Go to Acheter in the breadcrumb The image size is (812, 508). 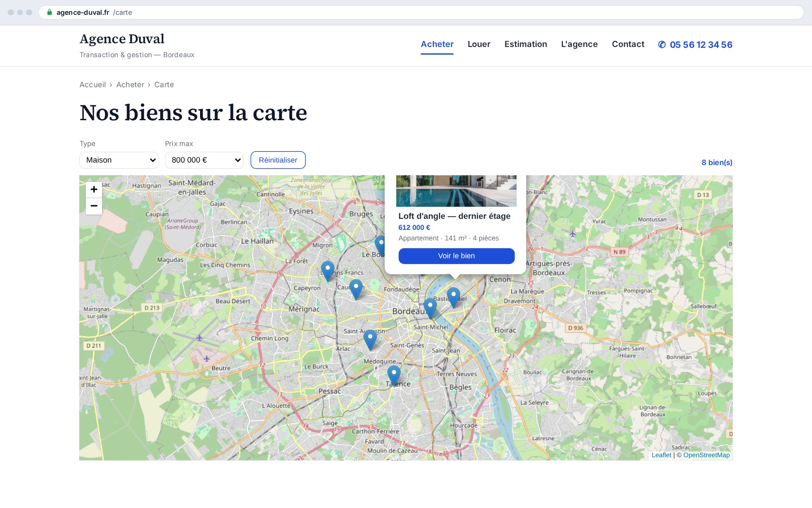pos(130,85)
